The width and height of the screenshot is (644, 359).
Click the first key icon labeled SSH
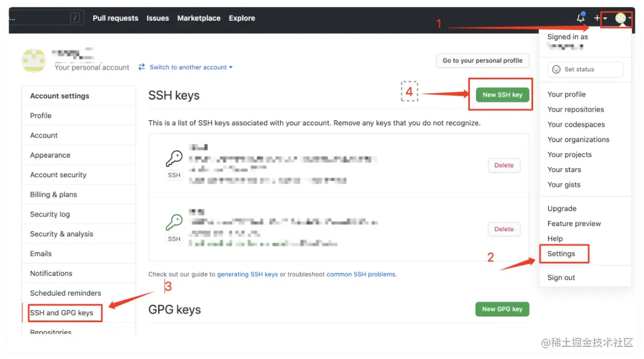pos(174,159)
